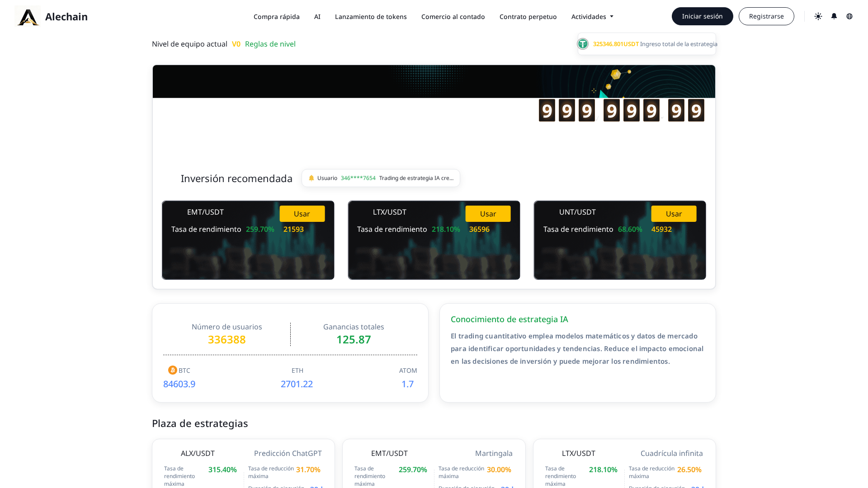The height and width of the screenshot is (488, 868).
Task: Click the 99999999 counter digits banner
Action: [x=622, y=110]
